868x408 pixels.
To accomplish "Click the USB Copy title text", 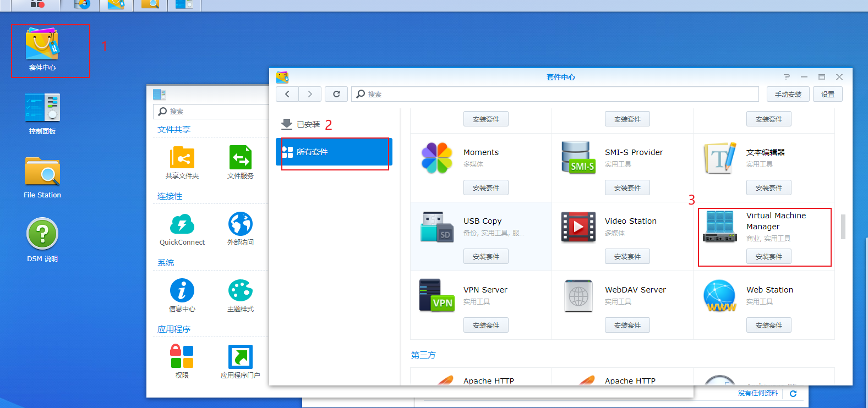I will tap(482, 221).
